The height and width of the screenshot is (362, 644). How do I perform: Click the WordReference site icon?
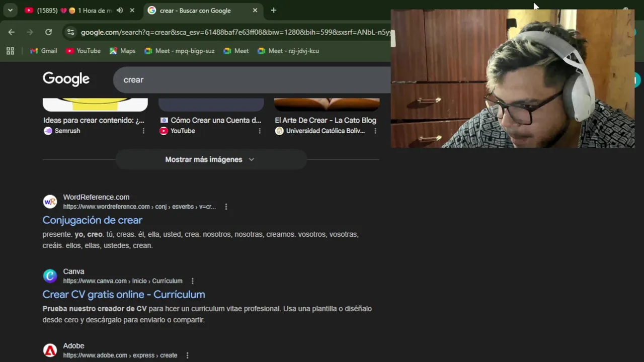[x=50, y=202]
